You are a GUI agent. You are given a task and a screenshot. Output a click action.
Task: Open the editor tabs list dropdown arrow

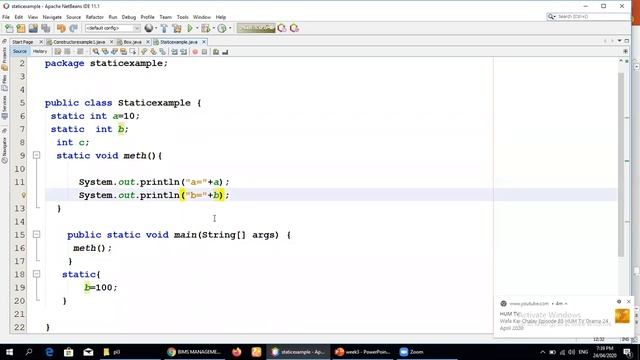[620, 41]
